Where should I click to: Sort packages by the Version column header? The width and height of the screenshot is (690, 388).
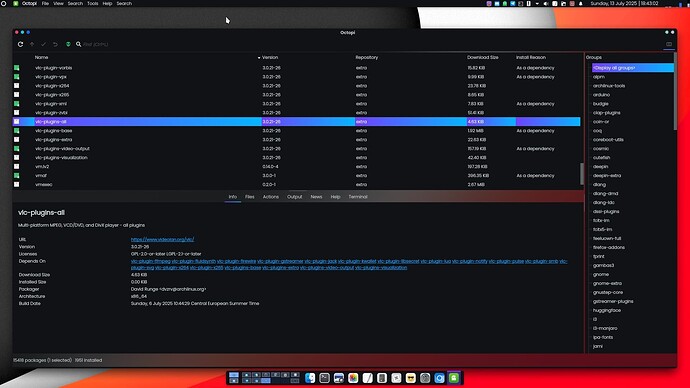click(x=270, y=57)
